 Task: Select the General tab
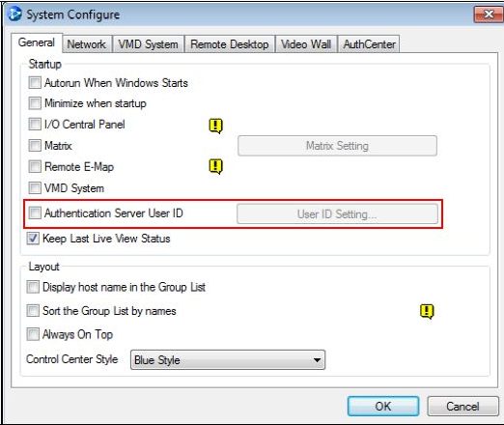[x=37, y=42]
